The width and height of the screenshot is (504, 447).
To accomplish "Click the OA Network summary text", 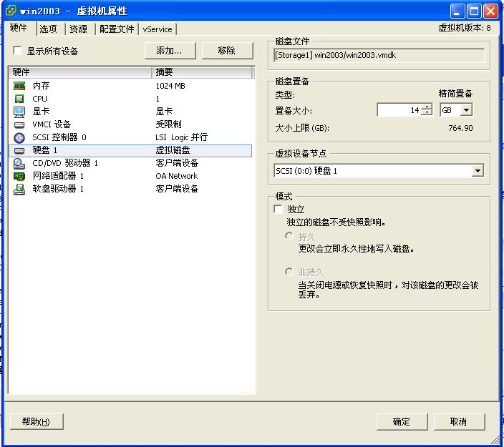I will tap(176, 176).
